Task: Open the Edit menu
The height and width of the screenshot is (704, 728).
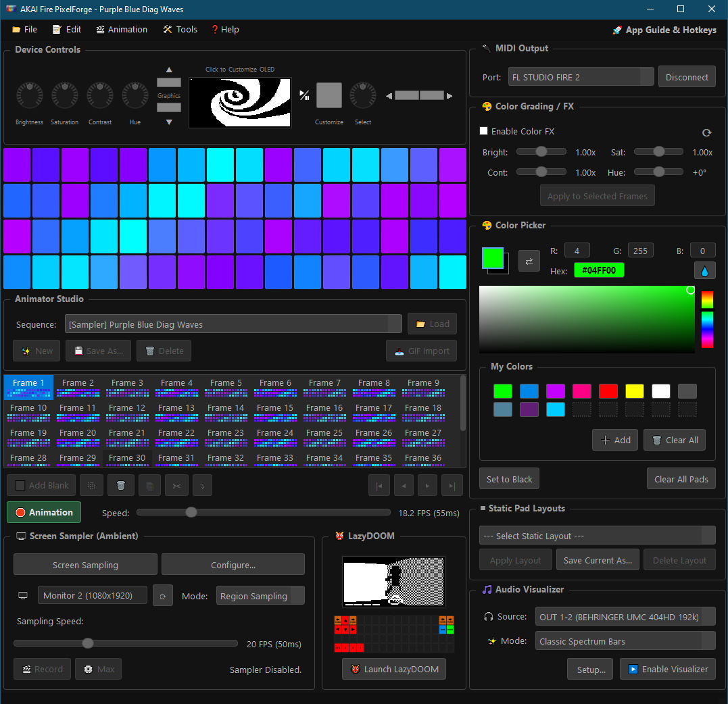Action: pyautogui.click(x=68, y=30)
